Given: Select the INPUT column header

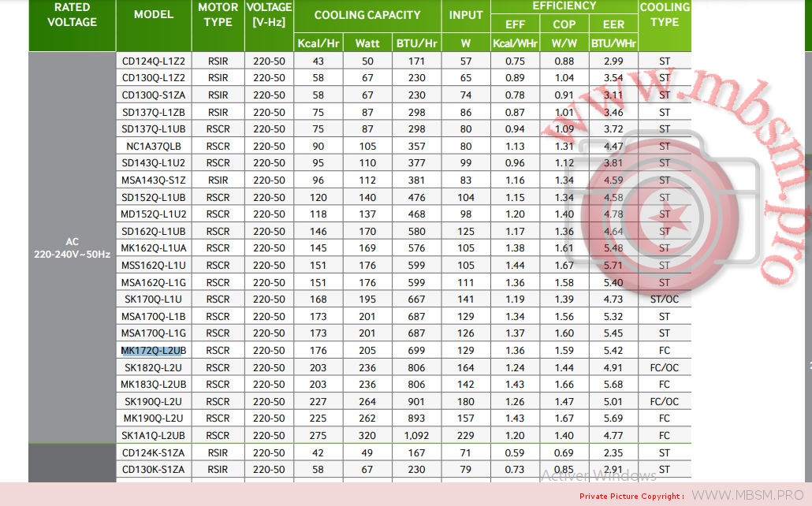Looking at the screenshot, I should (465, 15).
